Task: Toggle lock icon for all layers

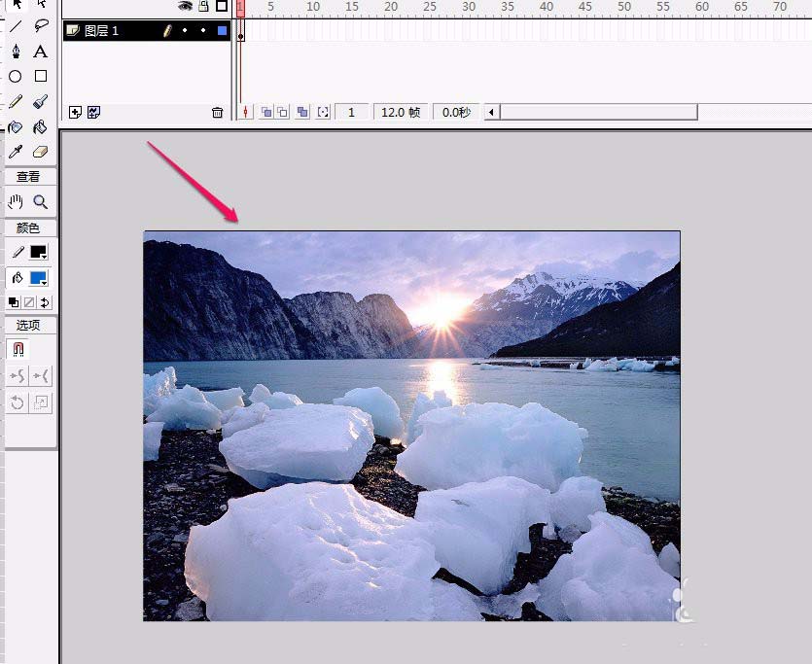Action: coord(203,6)
